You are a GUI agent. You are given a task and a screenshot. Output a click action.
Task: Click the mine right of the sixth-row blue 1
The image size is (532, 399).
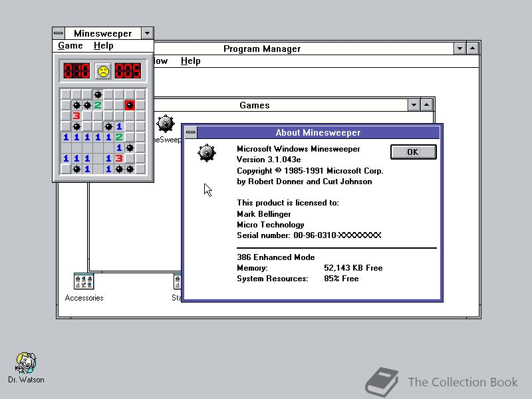pos(130,148)
